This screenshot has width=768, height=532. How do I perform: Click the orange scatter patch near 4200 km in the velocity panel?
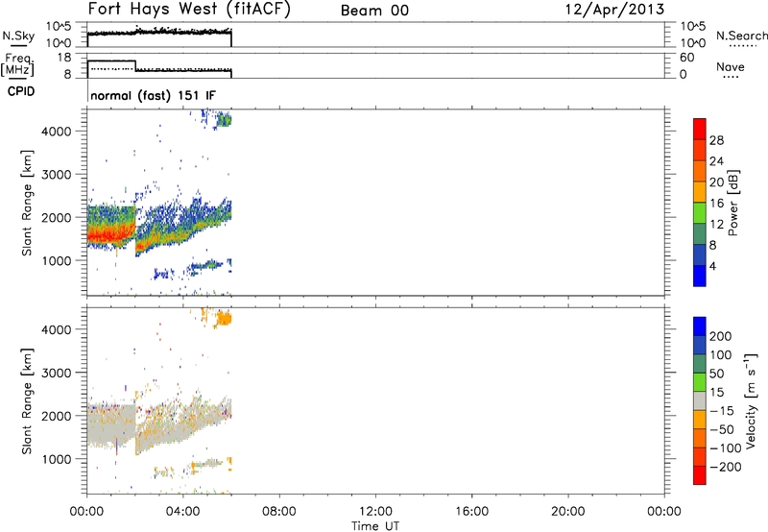[x=224, y=319]
